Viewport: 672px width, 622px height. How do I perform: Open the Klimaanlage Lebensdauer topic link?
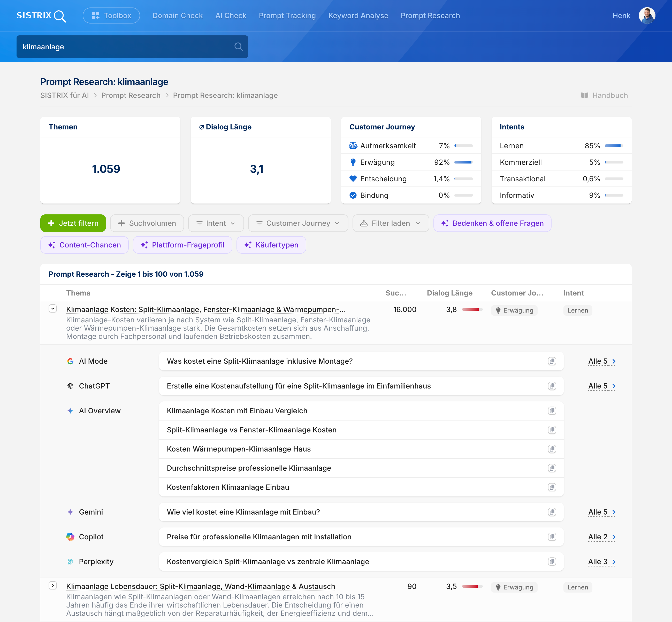200,586
